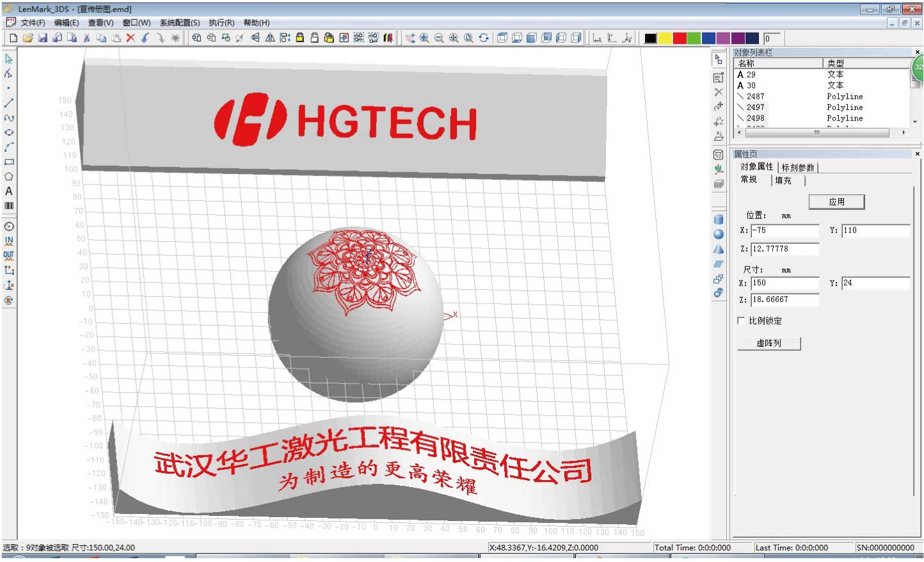This screenshot has width=924, height=562.
Task: Click the Zoom out magnifier icon
Action: 439,38
